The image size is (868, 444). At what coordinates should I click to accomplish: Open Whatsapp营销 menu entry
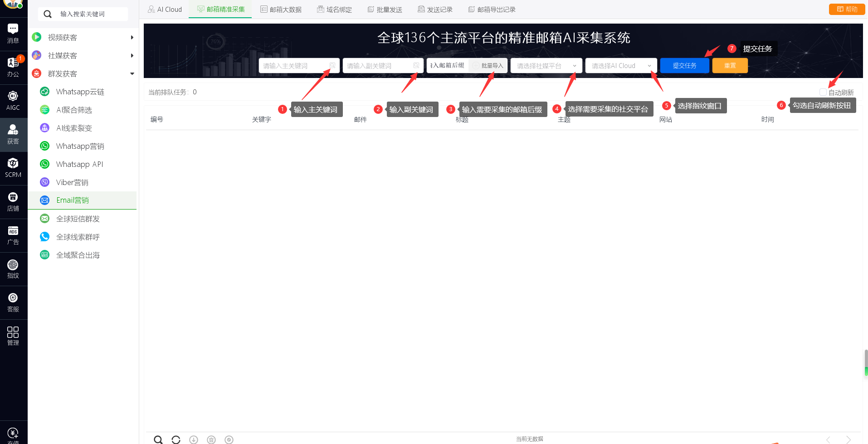(82, 146)
